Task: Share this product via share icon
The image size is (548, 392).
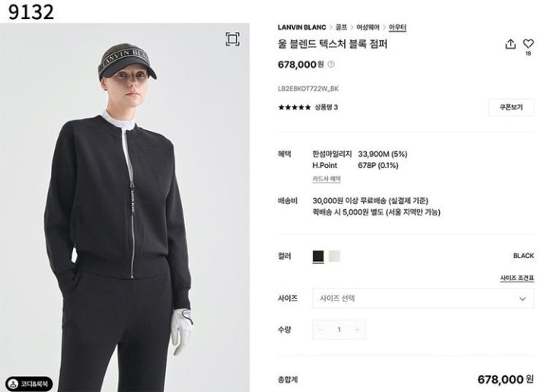Action: (x=510, y=44)
